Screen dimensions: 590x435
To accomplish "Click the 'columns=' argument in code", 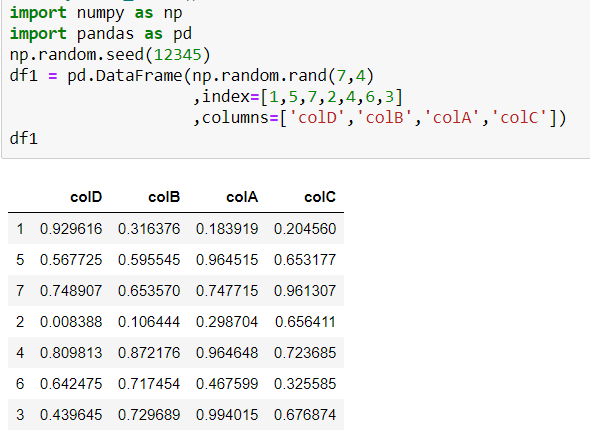I will [x=241, y=118].
